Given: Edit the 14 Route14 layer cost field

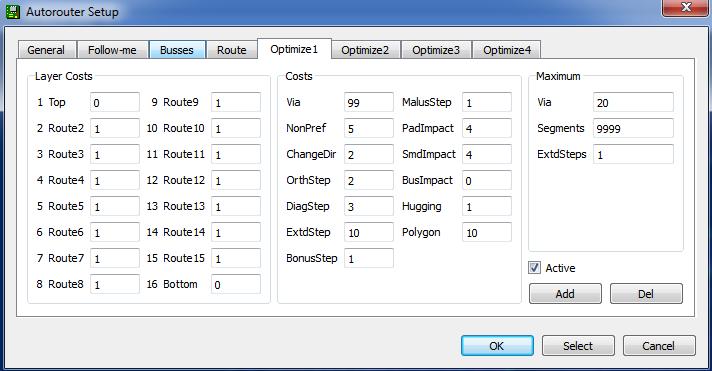Looking at the screenshot, I should [236, 232].
